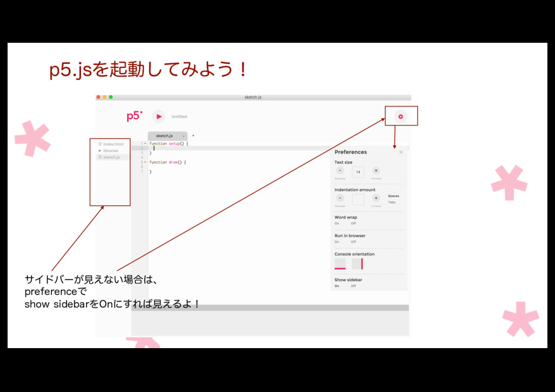The image size is (555, 392).
Task: Click the function draw() code line
Action: pos(167,162)
